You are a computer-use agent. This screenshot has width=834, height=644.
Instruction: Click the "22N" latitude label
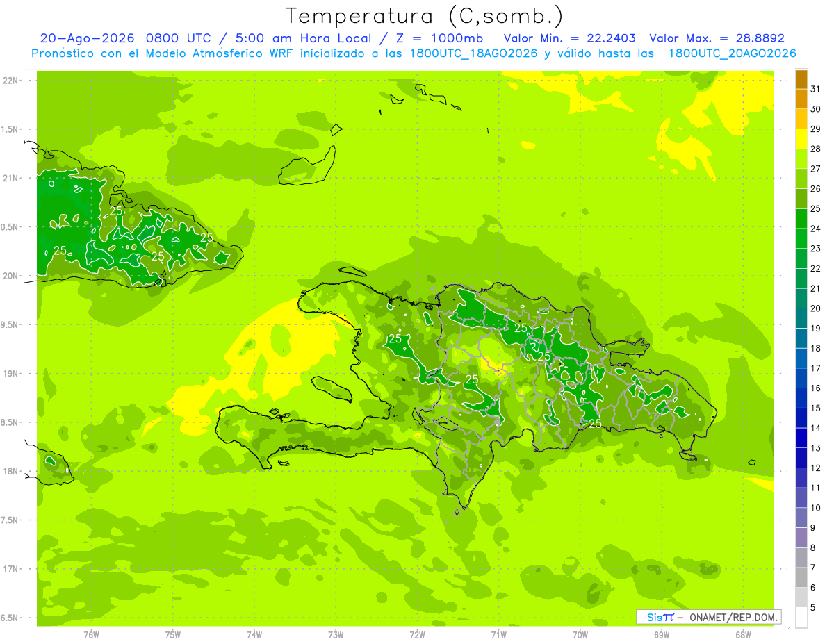(x=11, y=81)
